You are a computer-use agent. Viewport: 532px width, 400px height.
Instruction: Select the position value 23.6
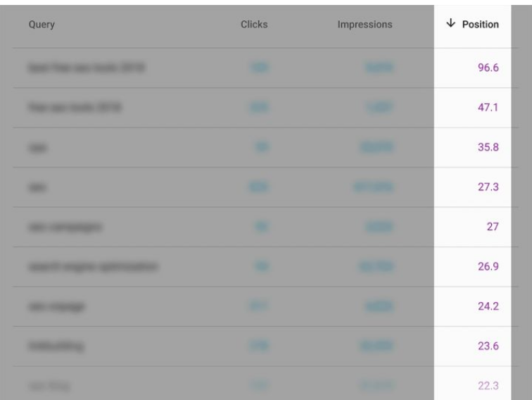(x=488, y=346)
